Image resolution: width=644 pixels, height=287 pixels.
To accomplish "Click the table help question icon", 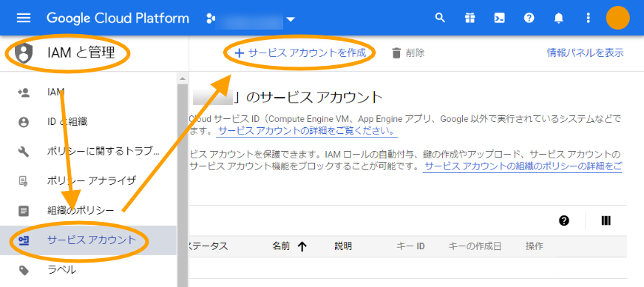I will point(564,221).
